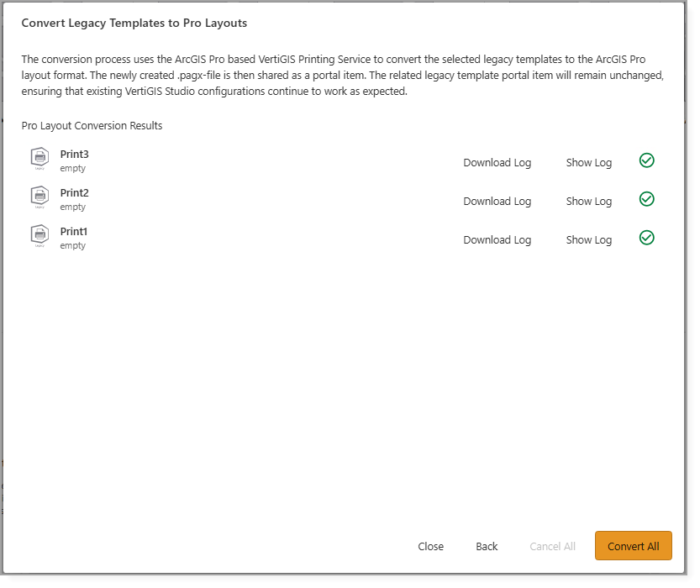700x588 pixels.
Task: Click the Print3 legacy template icon
Action: pyautogui.click(x=39, y=157)
